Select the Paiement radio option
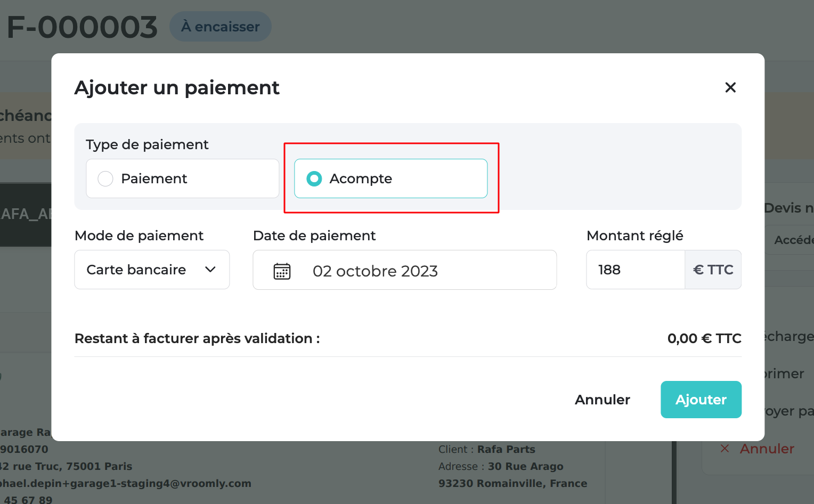 click(183, 178)
